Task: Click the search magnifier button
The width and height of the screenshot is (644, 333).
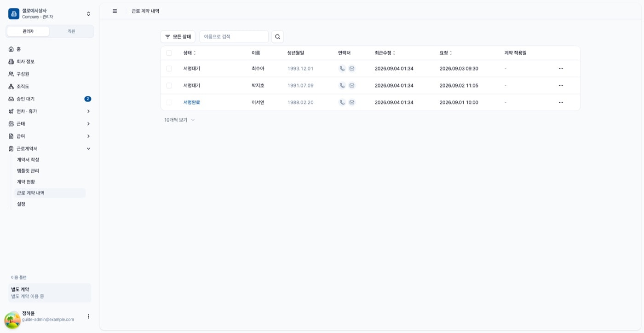Action: (x=277, y=37)
